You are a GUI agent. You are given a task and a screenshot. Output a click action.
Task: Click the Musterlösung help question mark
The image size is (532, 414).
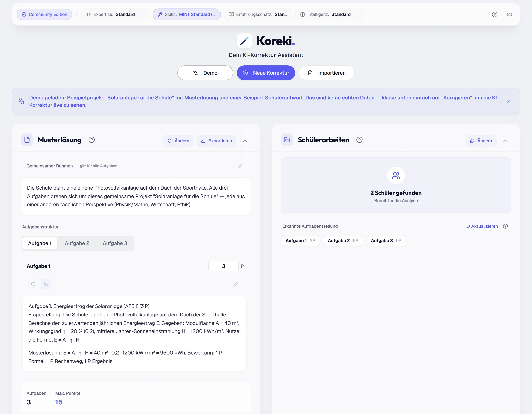pos(92,140)
